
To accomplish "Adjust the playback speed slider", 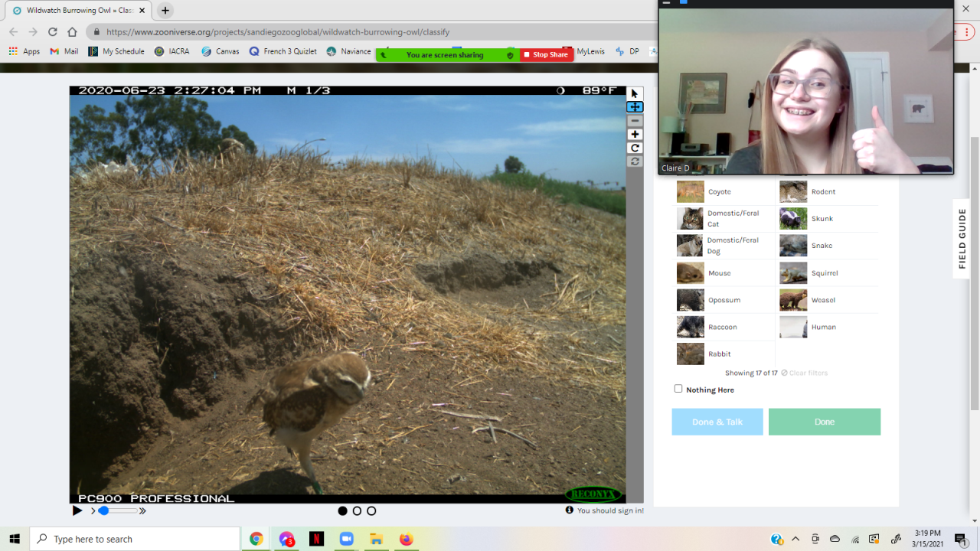I will pyautogui.click(x=118, y=510).
